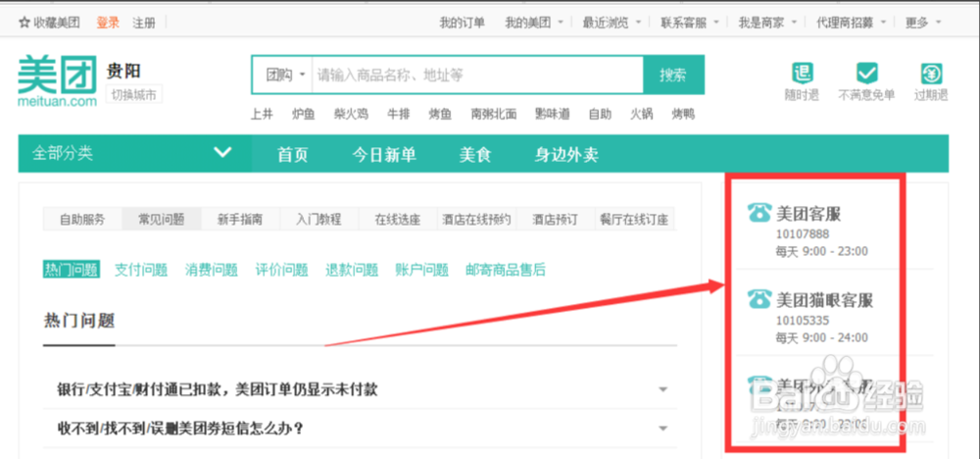980x459 pixels.
Task: Switch to 酒店预订 tab
Action: pos(555,220)
